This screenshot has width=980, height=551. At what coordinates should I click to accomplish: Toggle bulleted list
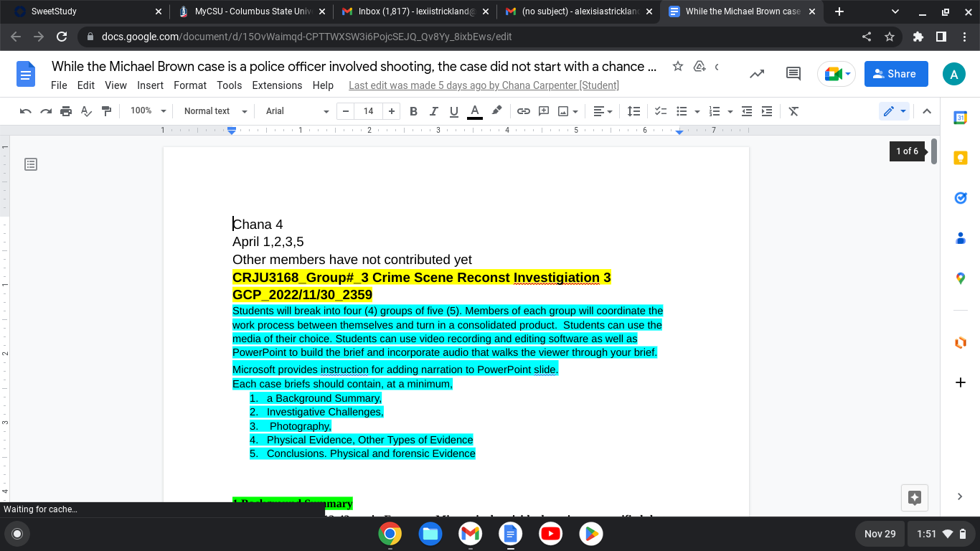point(682,111)
